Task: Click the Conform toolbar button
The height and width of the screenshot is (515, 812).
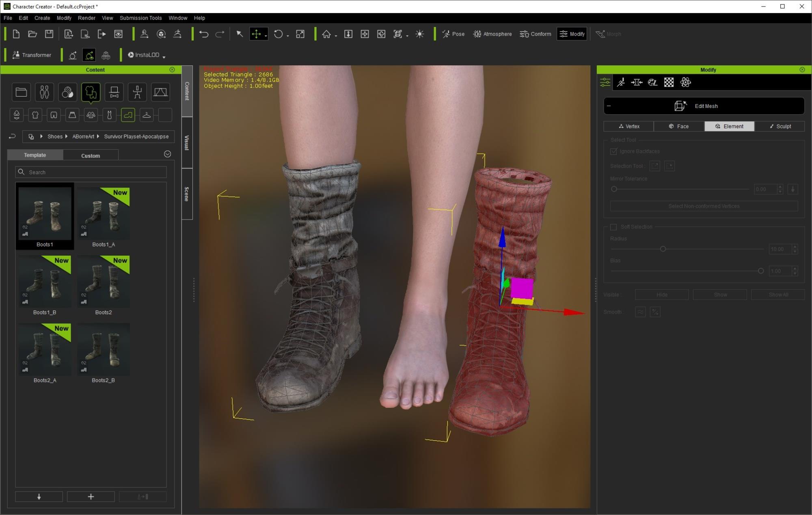Action: click(536, 34)
